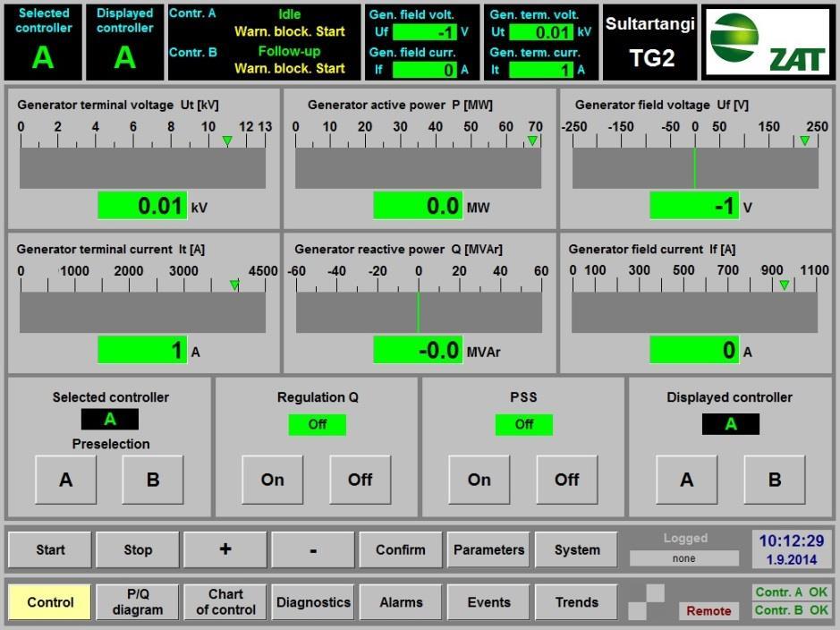Click the active power value 0.0 MW

click(x=418, y=206)
